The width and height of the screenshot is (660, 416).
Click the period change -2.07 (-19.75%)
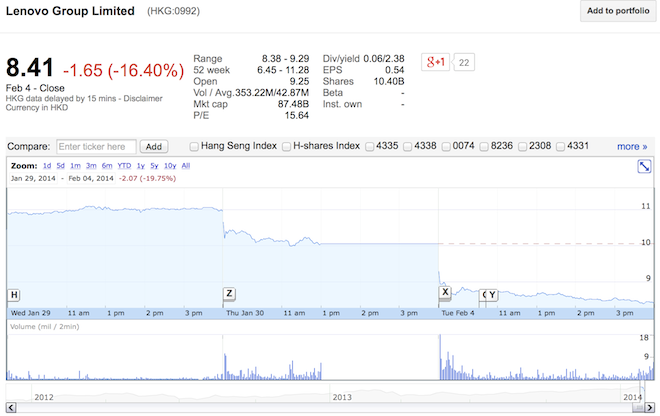tap(147, 179)
